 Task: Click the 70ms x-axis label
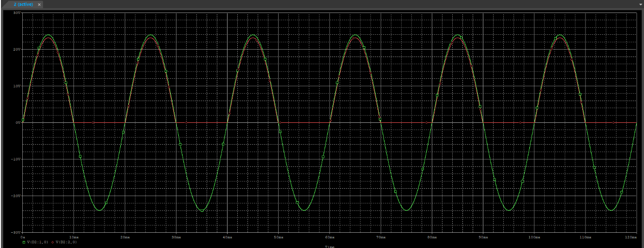(x=381, y=237)
